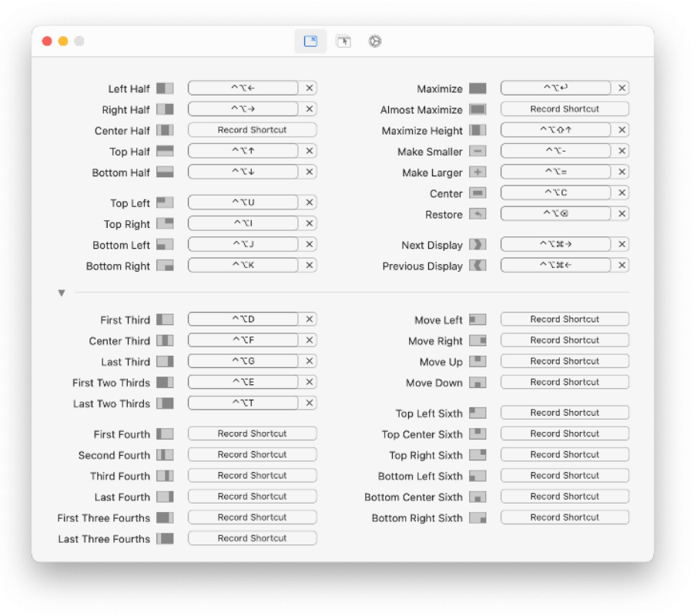This screenshot has width=697, height=616.
Task: Edit the Top Left shortcut field
Action: pos(243,203)
